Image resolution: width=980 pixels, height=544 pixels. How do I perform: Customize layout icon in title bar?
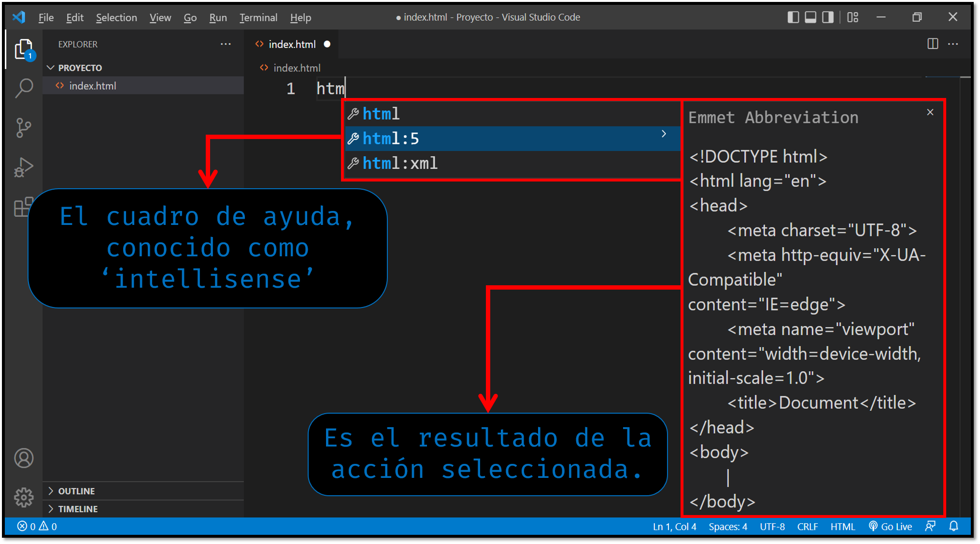tap(853, 17)
